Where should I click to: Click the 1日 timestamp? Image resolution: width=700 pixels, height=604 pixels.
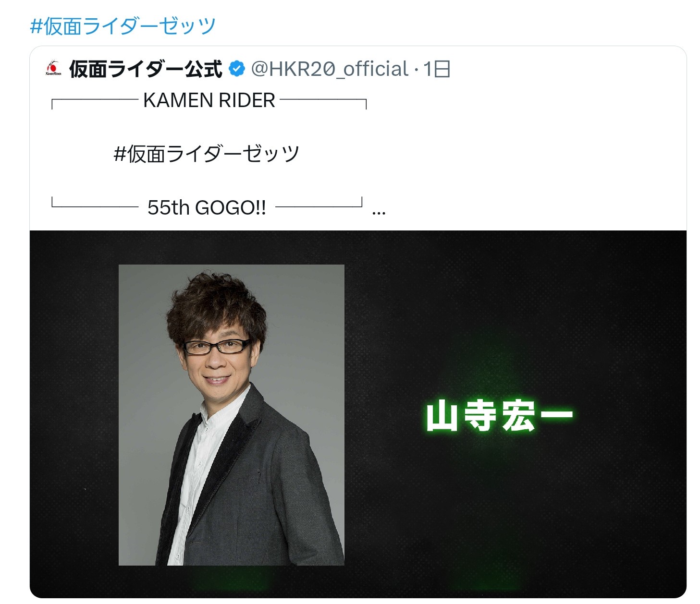click(x=437, y=69)
